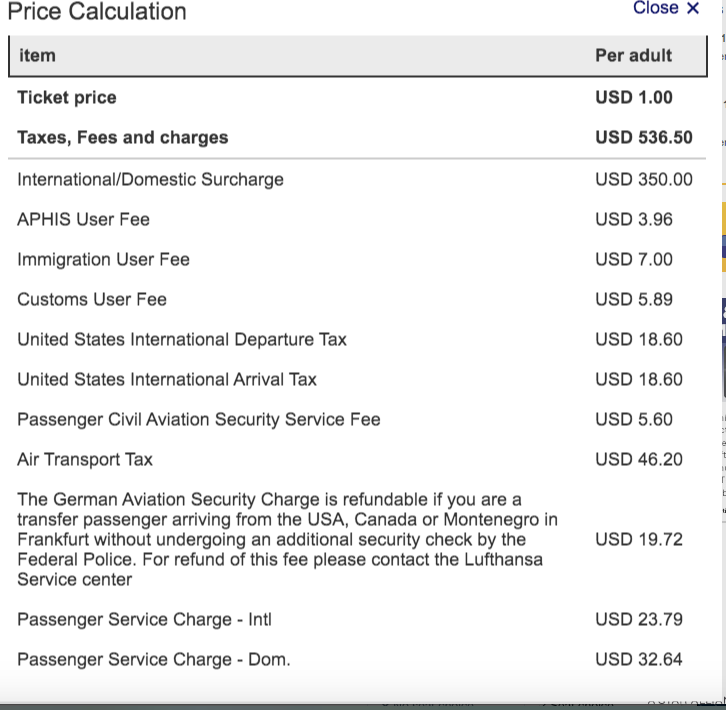Select the International/Domestic Surcharge line
This screenshot has width=726, height=710.
[x=357, y=179]
